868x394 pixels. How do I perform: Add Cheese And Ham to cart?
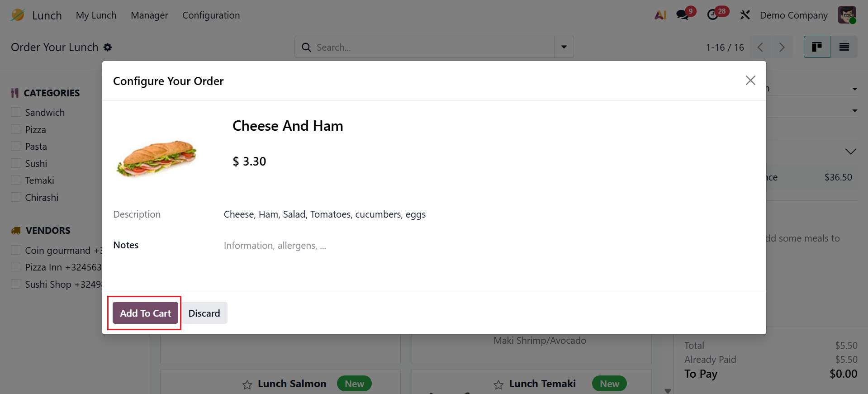[145, 313]
